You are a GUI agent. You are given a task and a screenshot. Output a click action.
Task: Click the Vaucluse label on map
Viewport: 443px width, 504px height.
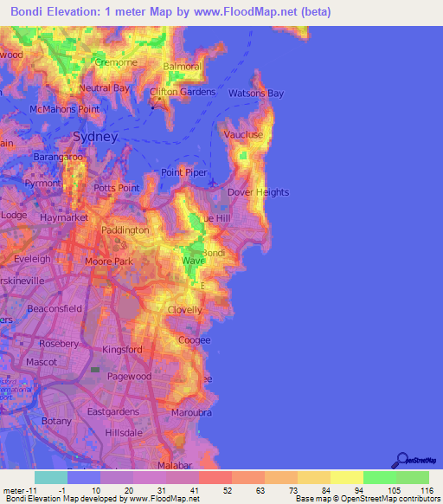243,134
